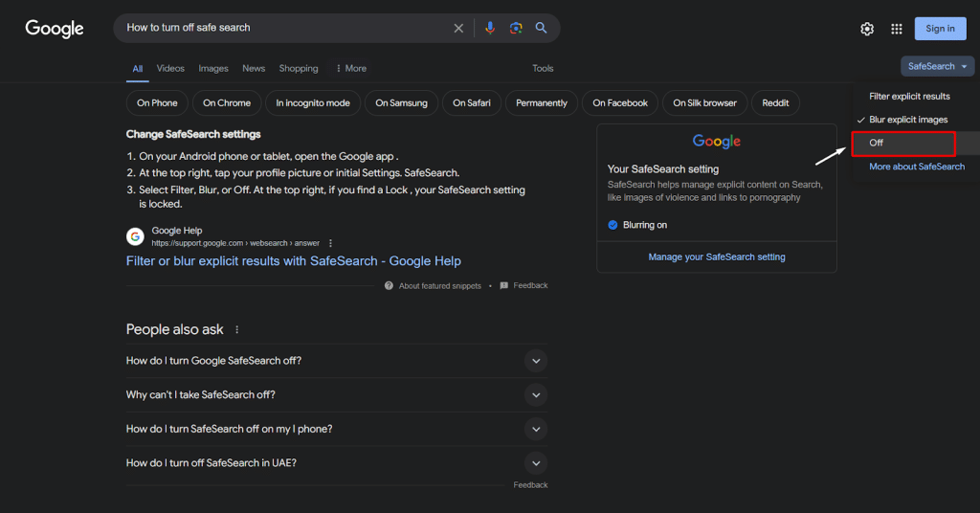
Task: Select the In incognito mode chip
Action: [313, 103]
